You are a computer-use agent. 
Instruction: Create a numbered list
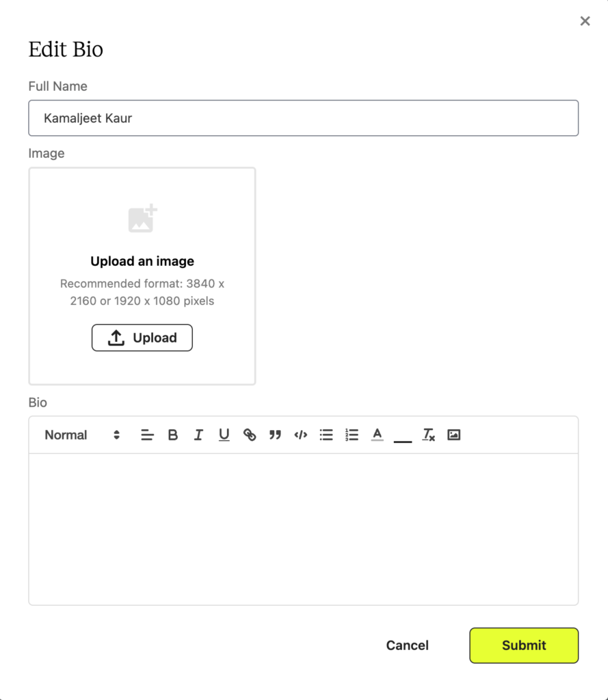coord(352,435)
